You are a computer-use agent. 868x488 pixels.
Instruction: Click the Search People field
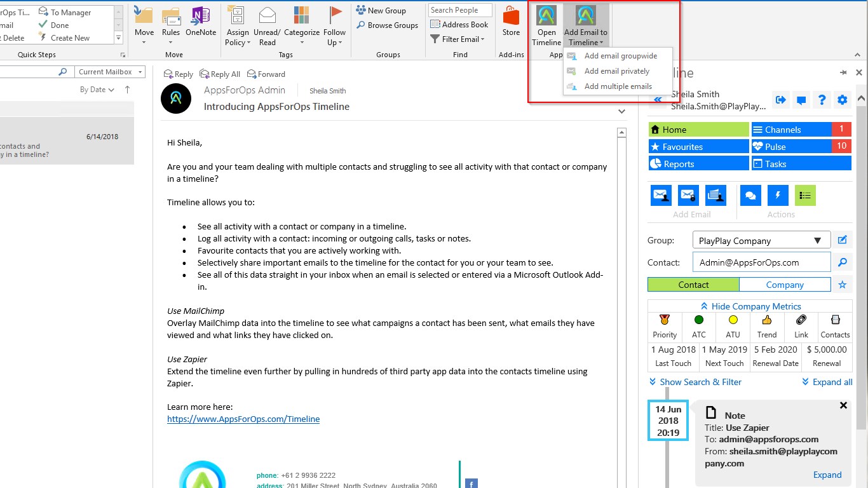(460, 10)
